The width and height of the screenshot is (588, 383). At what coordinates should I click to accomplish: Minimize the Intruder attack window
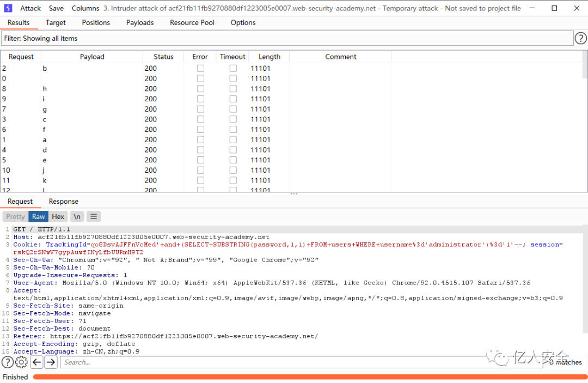tap(532, 8)
